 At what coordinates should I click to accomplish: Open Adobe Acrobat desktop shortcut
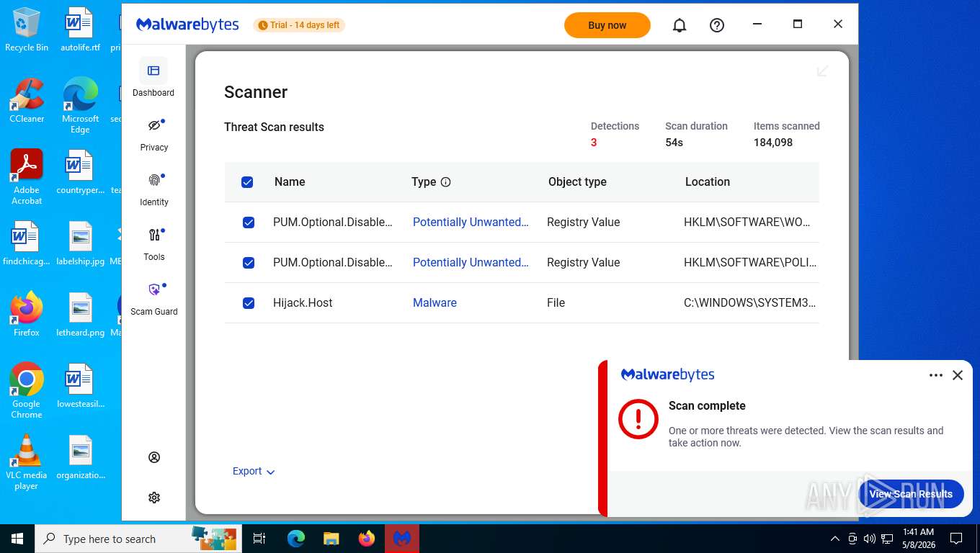tap(27, 177)
